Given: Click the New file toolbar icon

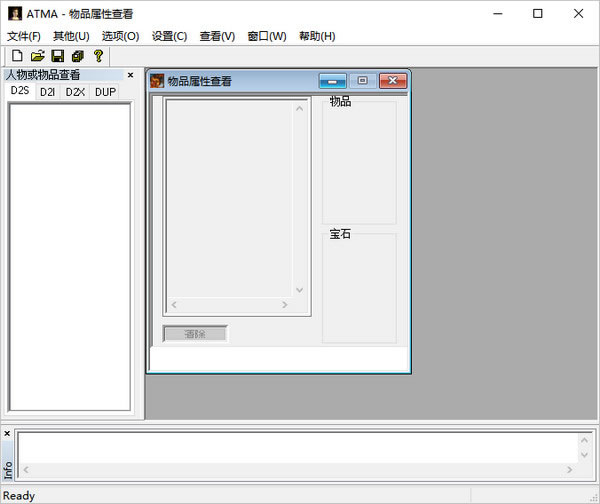Looking at the screenshot, I should (x=17, y=56).
